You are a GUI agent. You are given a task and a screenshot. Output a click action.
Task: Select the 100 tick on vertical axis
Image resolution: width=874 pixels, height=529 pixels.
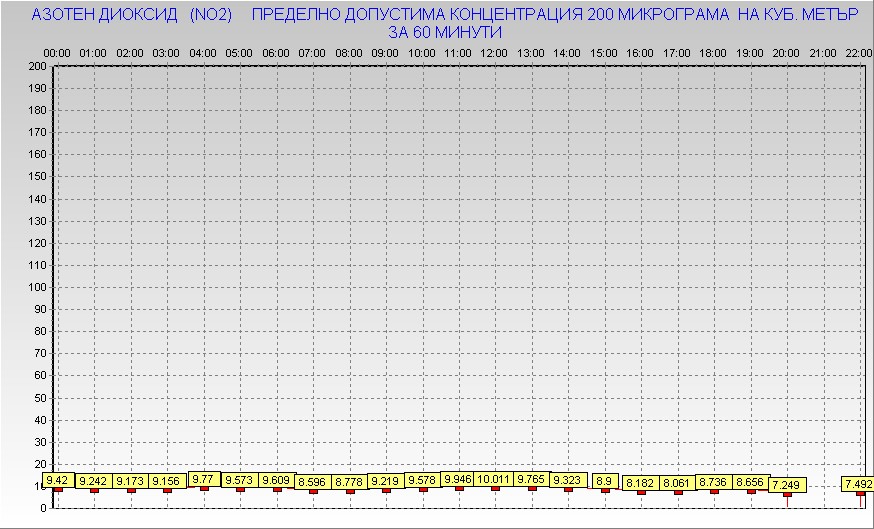tap(37, 287)
